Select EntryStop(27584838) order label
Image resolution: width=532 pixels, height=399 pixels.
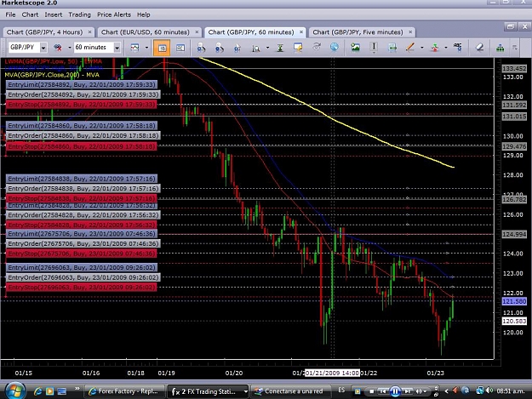(81, 198)
